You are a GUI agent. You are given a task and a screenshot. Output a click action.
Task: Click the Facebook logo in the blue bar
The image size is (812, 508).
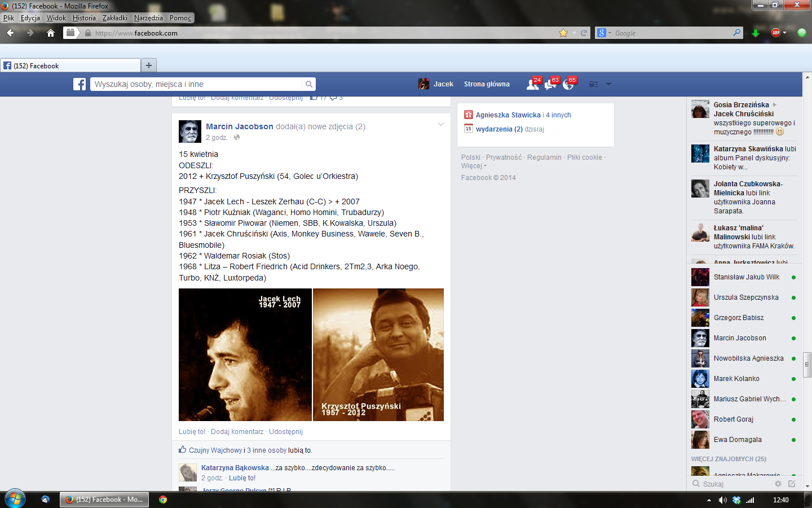(x=80, y=84)
